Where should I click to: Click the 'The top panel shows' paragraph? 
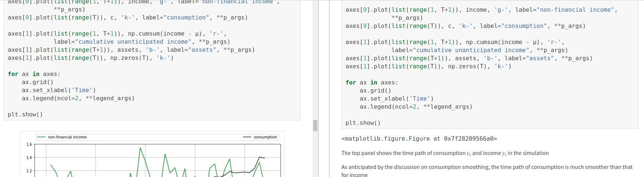(x=445, y=153)
